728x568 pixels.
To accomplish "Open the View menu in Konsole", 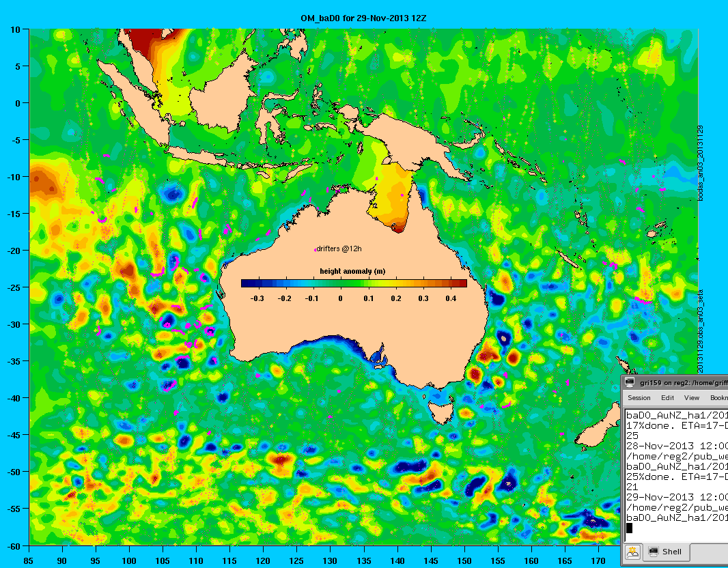I will pos(691,398).
